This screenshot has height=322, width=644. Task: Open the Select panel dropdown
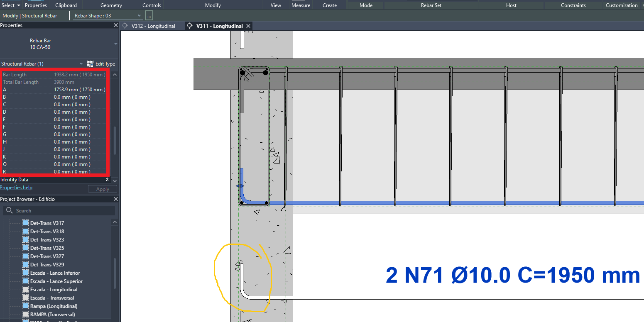pos(11,5)
